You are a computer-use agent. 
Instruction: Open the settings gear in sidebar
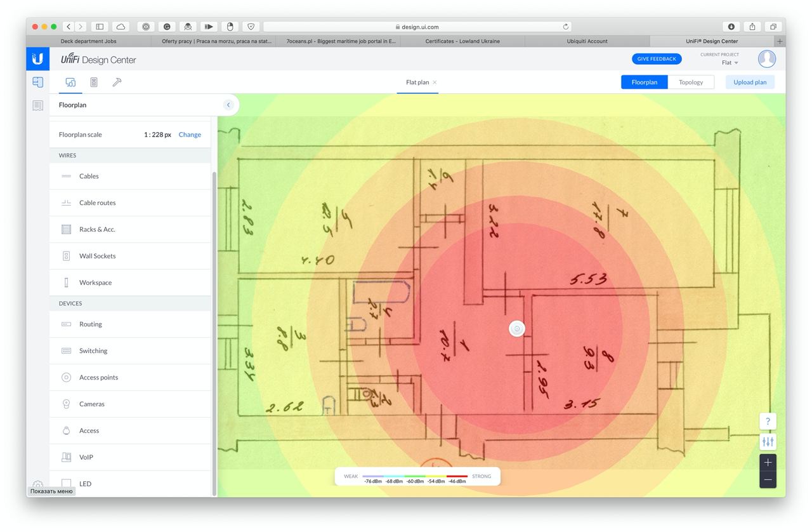[x=37, y=485]
